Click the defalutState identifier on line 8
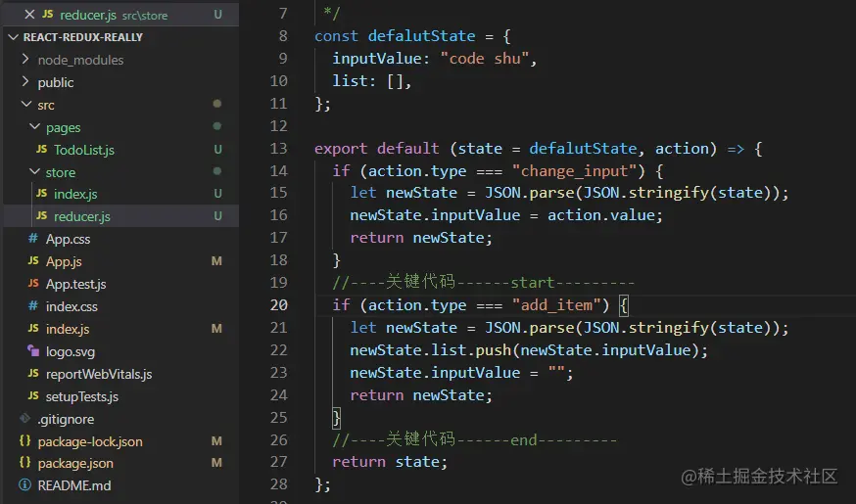The image size is (856, 504). pyautogui.click(x=421, y=36)
